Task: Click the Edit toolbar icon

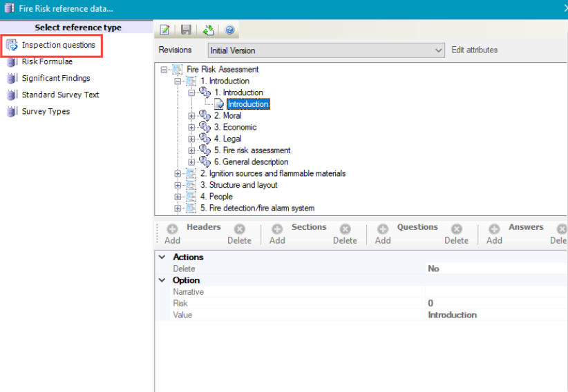Action: 165,30
